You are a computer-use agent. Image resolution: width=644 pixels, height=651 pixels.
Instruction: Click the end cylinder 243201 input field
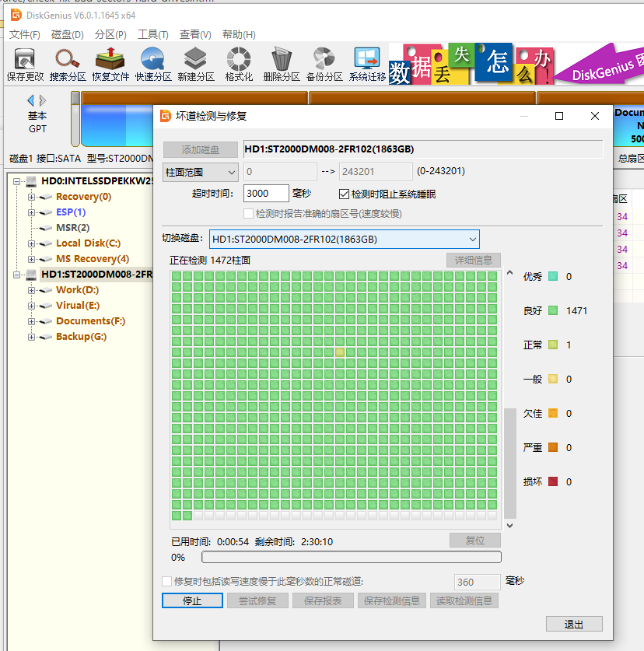pos(376,171)
